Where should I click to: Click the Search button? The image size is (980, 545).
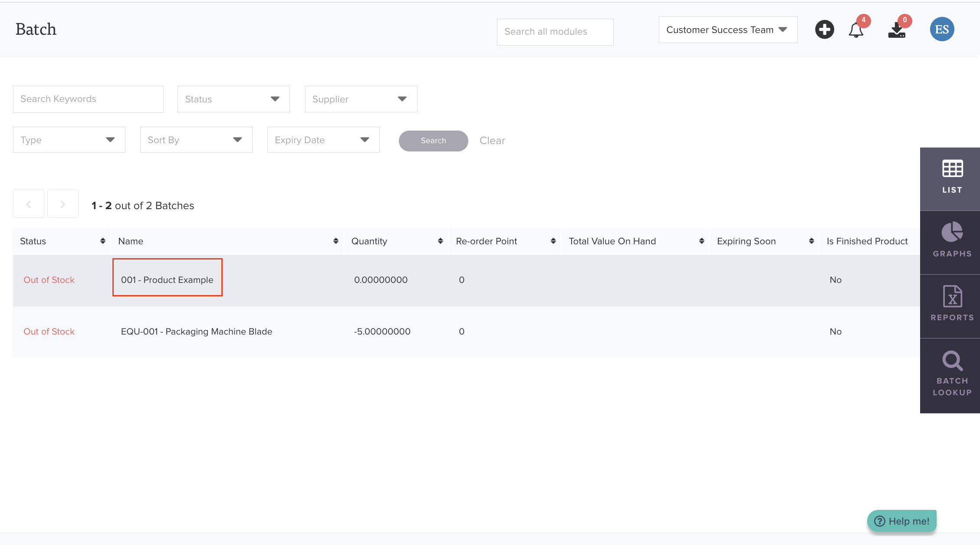click(x=433, y=141)
